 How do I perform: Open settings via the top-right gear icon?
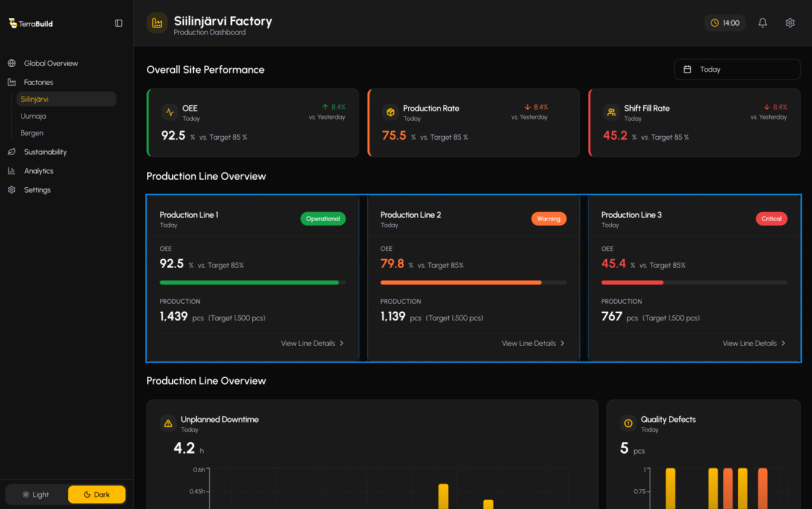[x=789, y=23]
